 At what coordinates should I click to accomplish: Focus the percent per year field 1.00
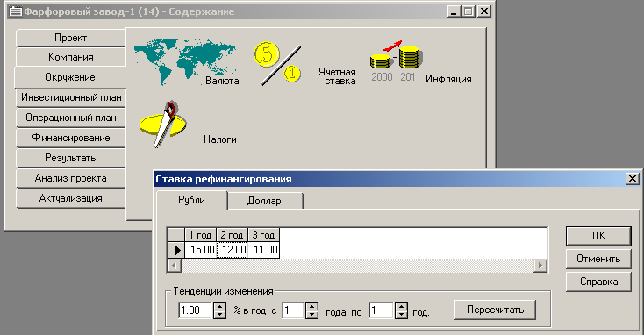click(195, 310)
